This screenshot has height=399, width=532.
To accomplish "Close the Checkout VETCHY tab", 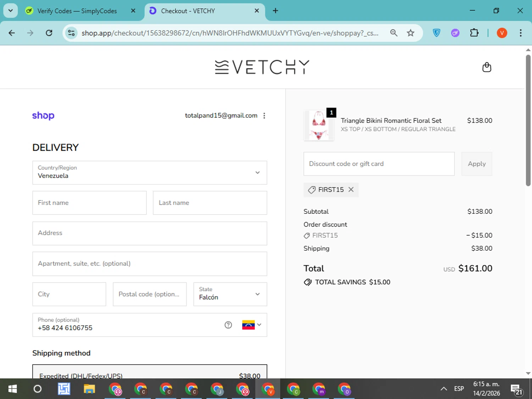I will click(x=257, y=11).
